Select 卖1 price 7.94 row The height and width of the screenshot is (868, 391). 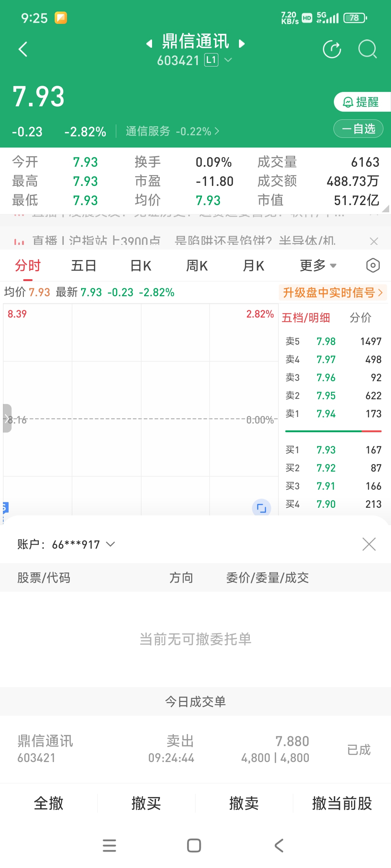click(333, 414)
